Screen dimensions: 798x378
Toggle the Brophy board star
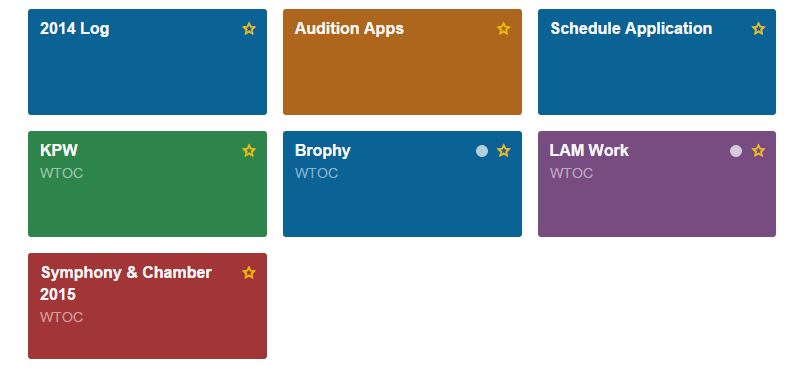[503, 151]
